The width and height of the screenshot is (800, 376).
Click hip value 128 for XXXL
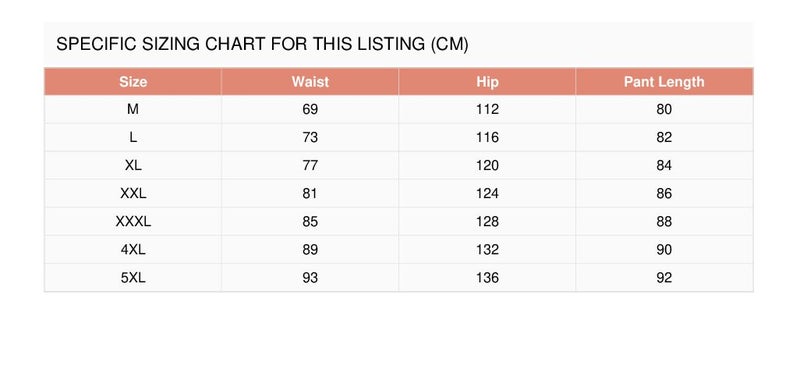point(487,221)
